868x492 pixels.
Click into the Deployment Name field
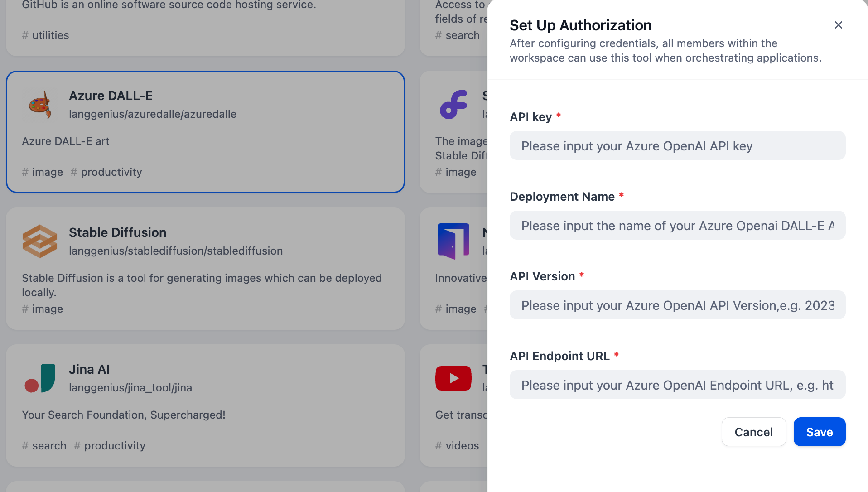tap(677, 226)
